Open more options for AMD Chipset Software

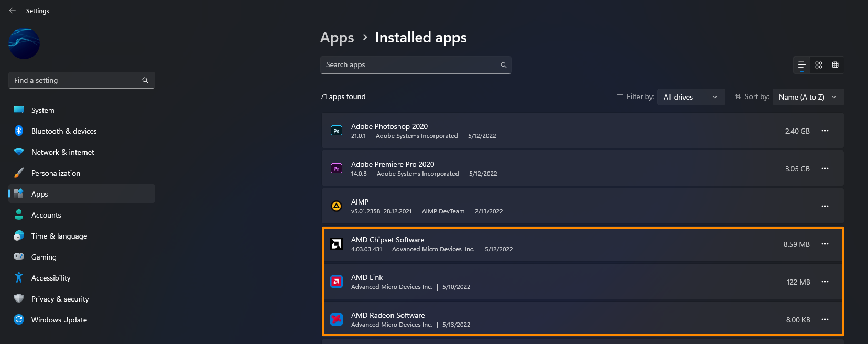tap(825, 244)
